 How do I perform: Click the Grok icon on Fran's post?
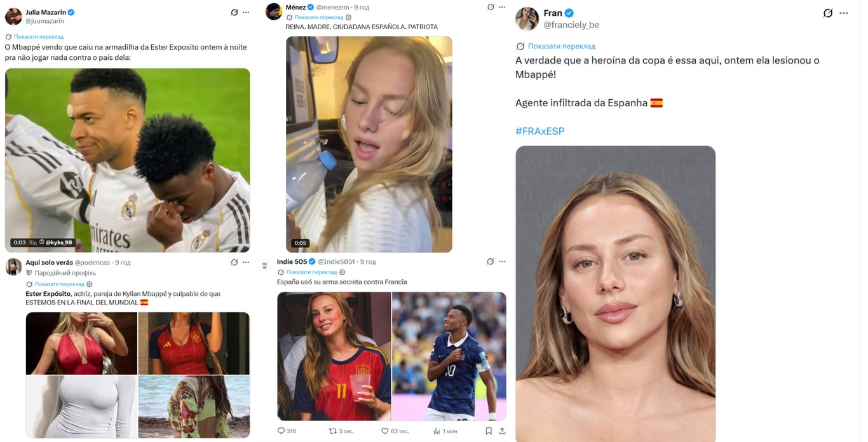pyautogui.click(x=828, y=13)
